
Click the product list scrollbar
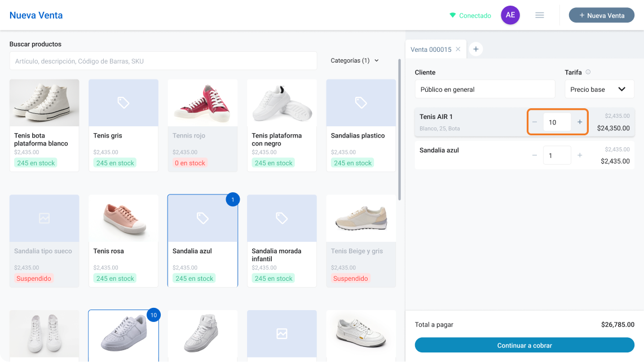tap(400, 130)
